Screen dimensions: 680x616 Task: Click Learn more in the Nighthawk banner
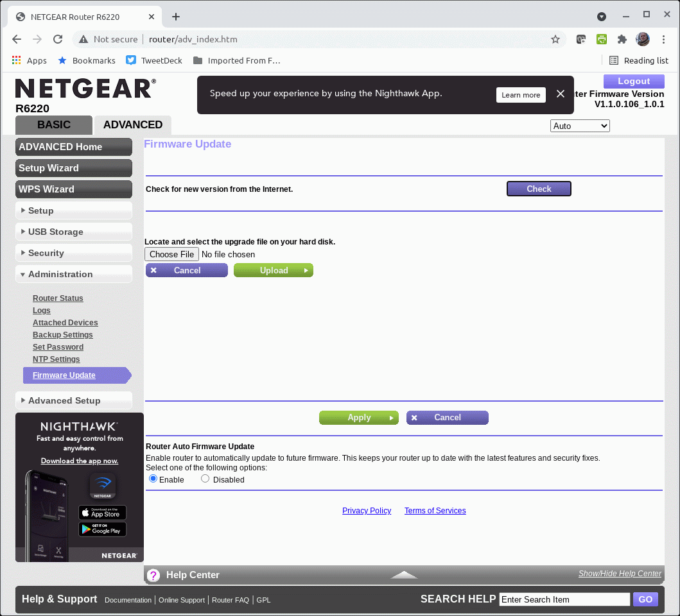click(x=521, y=95)
